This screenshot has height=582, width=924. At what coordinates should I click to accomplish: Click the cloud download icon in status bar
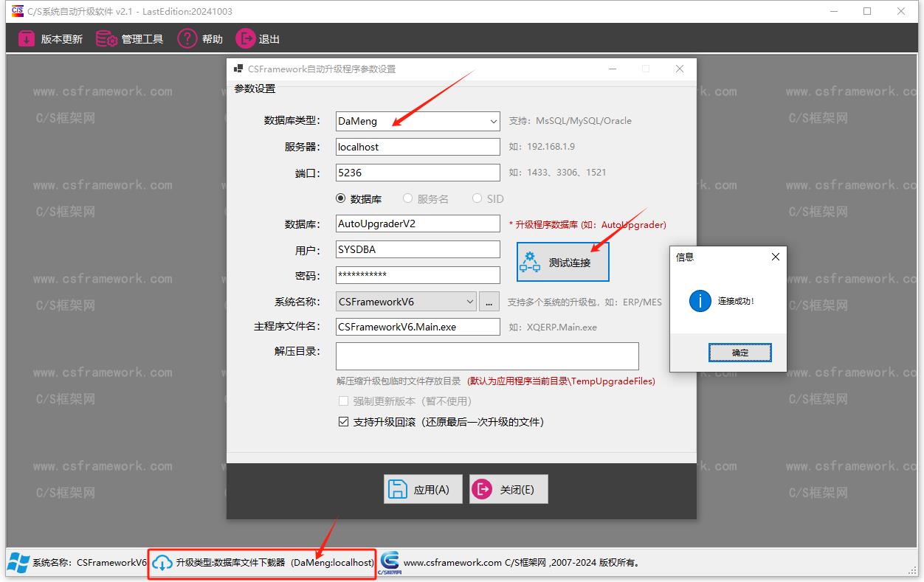click(162, 563)
